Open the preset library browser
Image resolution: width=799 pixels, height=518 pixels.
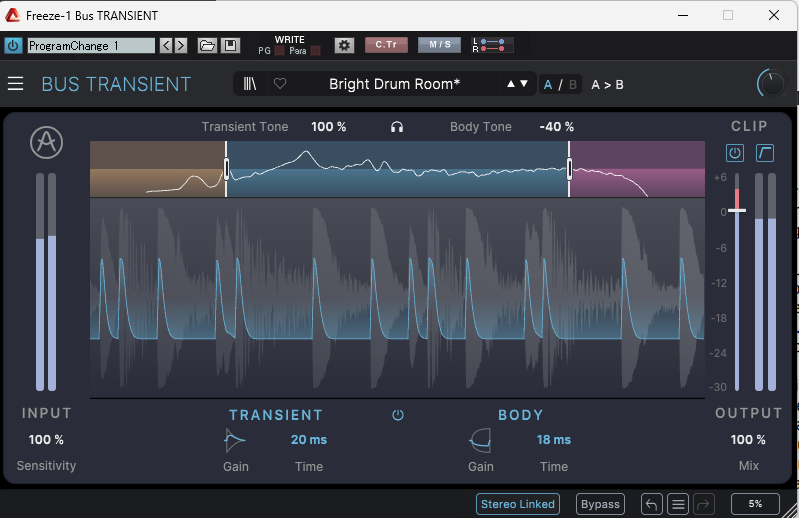tap(250, 84)
